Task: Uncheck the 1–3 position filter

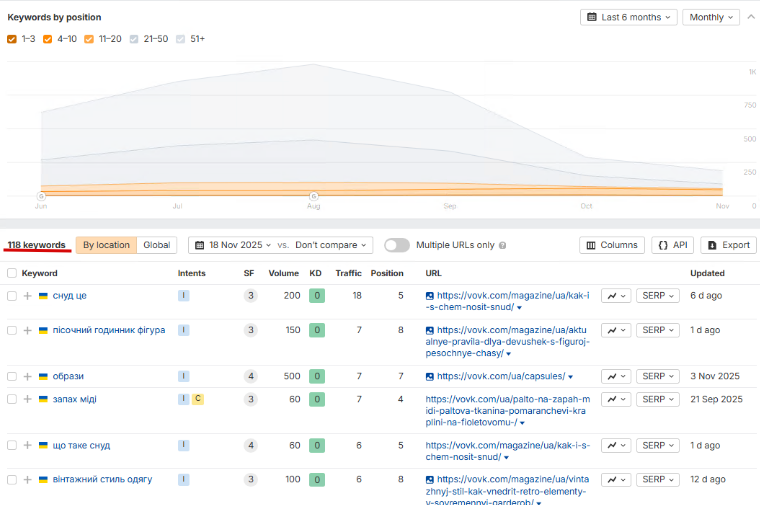Action: click(x=12, y=39)
